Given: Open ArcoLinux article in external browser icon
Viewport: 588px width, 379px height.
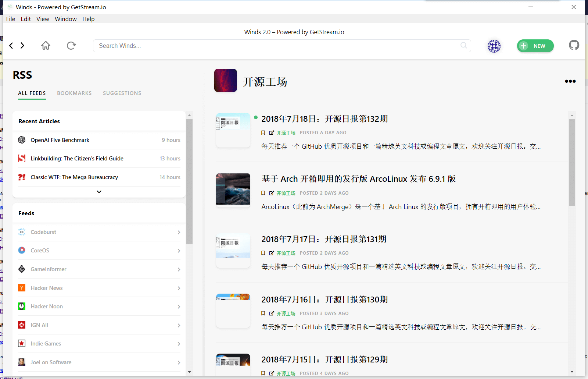Looking at the screenshot, I should point(272,193).
